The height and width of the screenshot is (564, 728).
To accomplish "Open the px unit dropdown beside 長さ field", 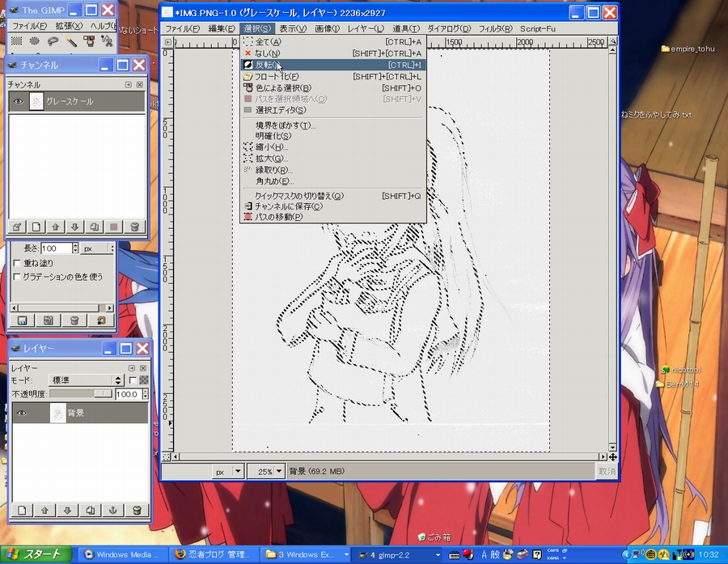I will (98, 248).
